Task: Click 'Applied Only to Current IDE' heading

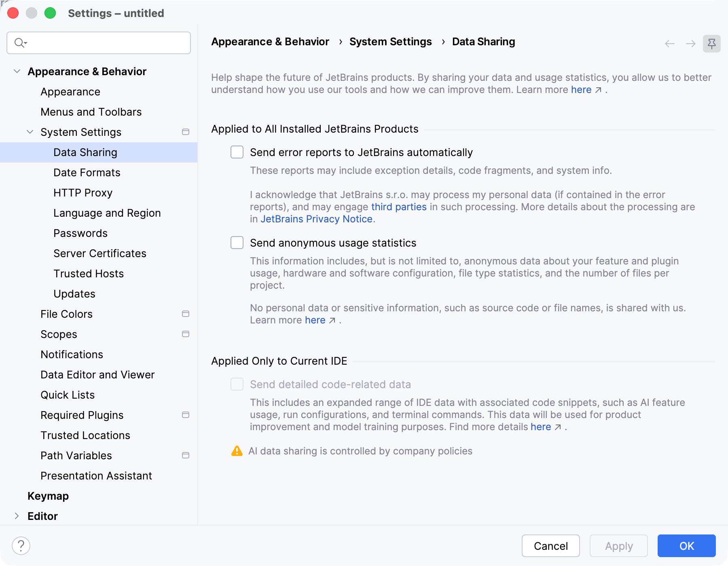Action: tap(279, 361)
